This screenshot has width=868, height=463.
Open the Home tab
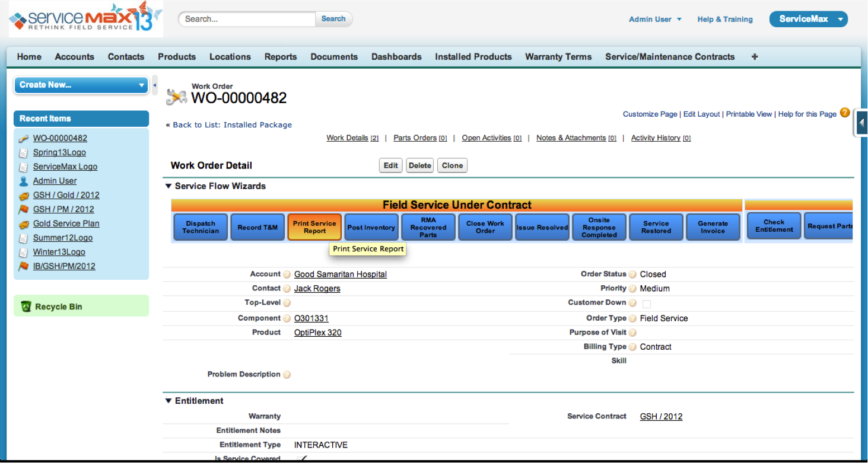[29, 57]
